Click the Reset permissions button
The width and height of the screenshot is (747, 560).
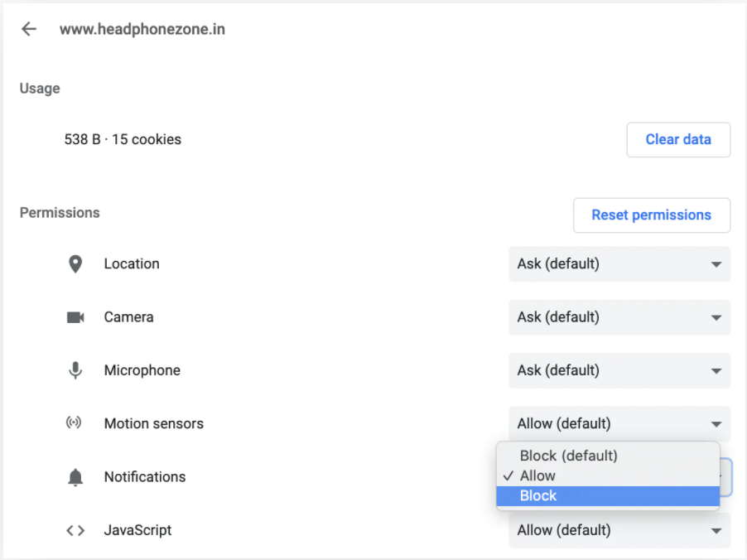coord(651,215)
